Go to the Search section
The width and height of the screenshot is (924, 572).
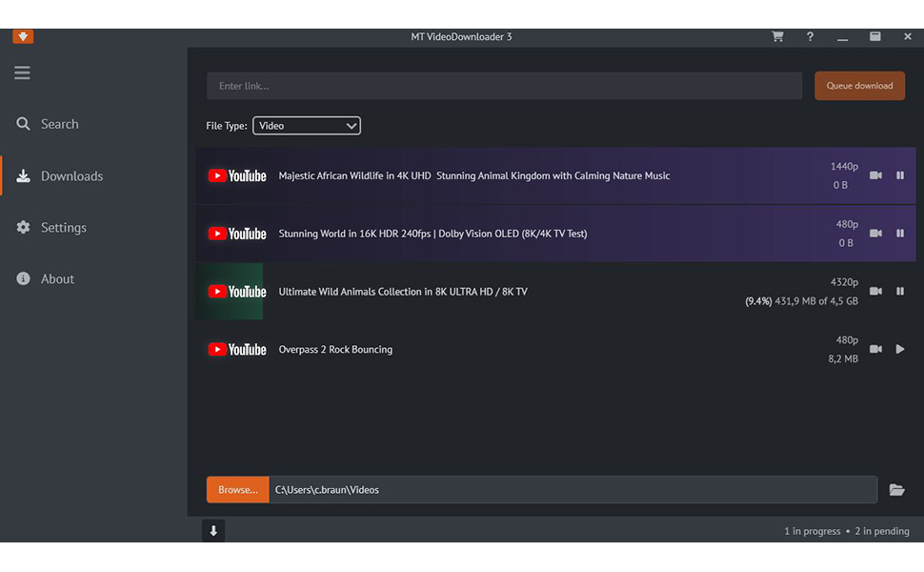[x=59, y=124]
